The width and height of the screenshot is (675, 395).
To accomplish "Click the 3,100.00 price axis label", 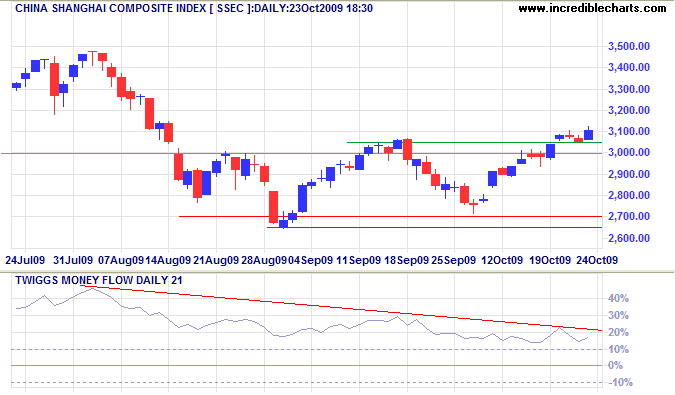I will [x=629, y=132].
